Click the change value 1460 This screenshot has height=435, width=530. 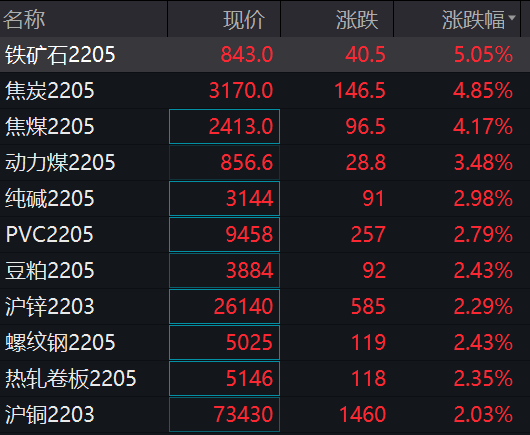tap(362, 414)
